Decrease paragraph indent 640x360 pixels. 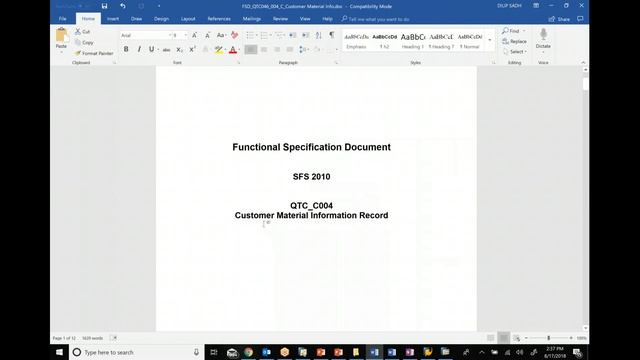[293, 36]
